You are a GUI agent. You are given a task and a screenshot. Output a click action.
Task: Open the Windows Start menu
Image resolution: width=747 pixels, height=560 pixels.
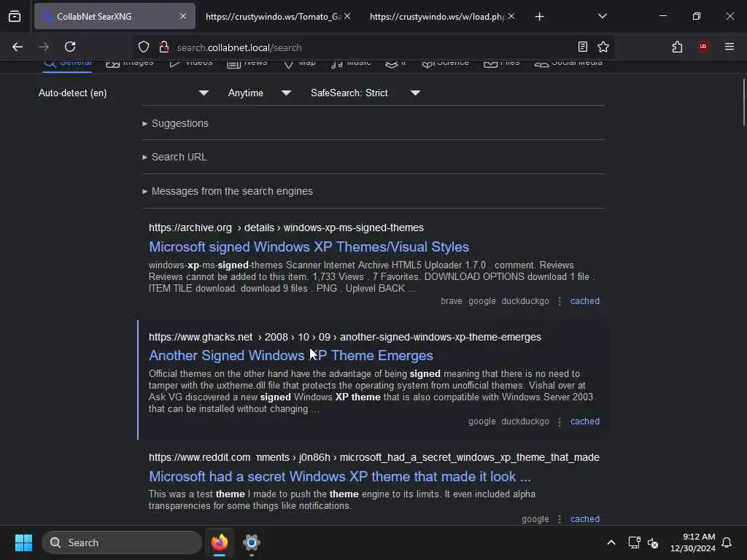pyautogui.click(x=24, y=542)
